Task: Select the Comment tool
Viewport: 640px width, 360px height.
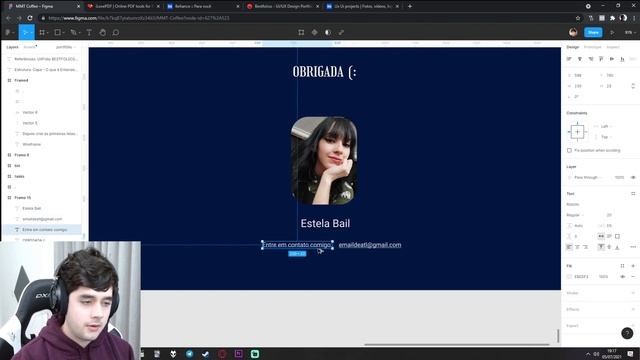Action: [116, 32]
